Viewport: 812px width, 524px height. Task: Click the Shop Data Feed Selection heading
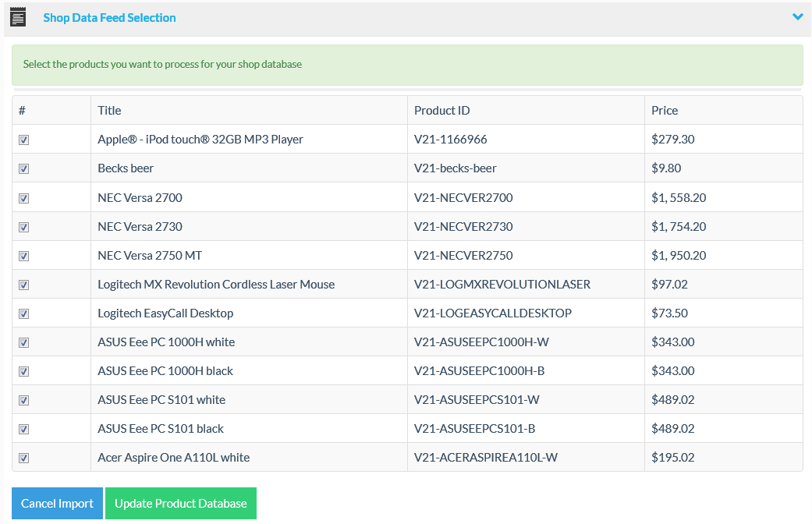[x=109, y=17]
